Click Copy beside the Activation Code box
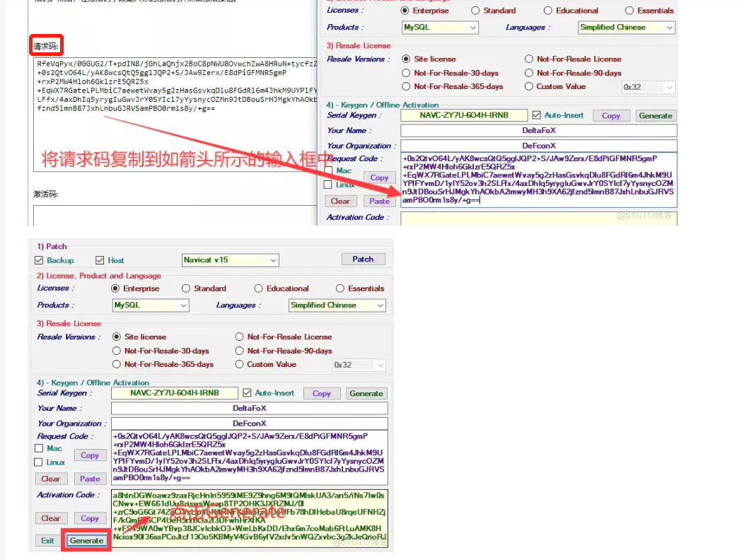Viewport: 739px width, 560px height. point(90,518)
